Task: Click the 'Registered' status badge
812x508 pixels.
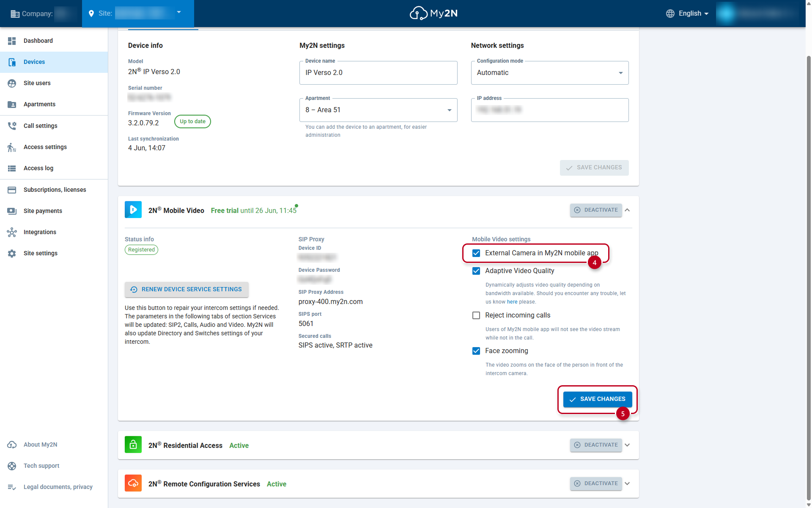Action: point(141,250)
